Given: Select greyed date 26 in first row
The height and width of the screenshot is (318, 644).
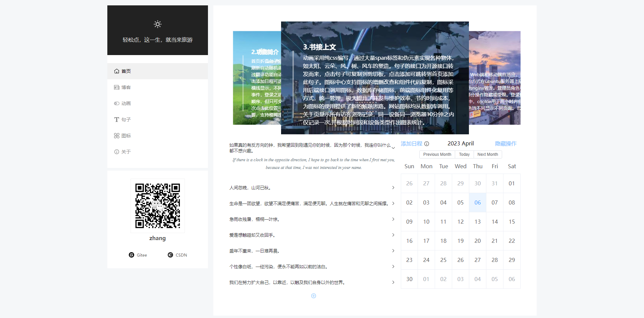Looking at the screenshot, I should 409,183.
